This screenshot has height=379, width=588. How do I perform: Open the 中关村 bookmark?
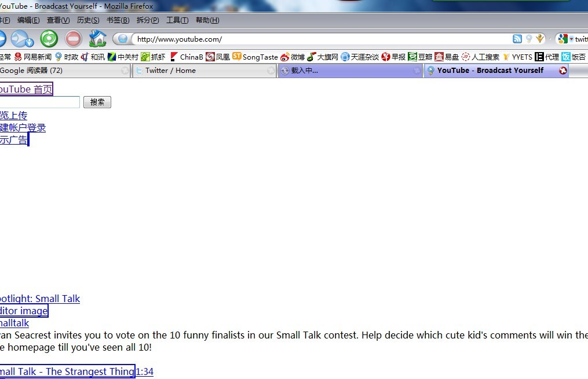123,57
